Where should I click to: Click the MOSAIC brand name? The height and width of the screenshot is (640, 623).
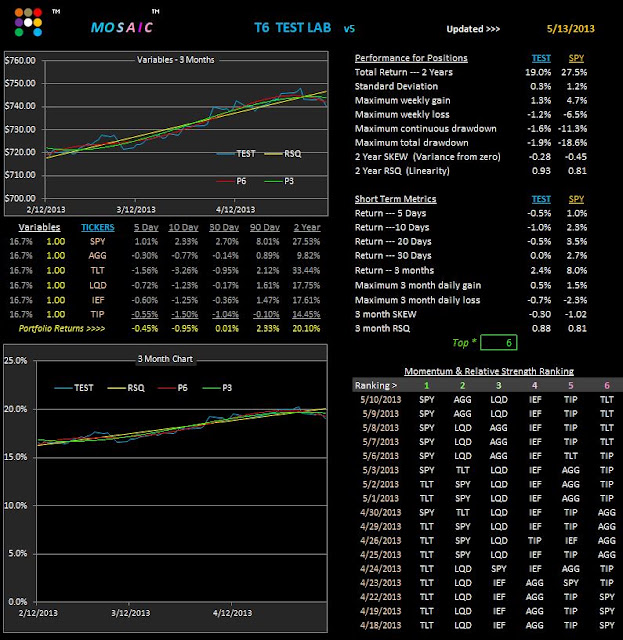pyautogui.click(x=122, y=27)
